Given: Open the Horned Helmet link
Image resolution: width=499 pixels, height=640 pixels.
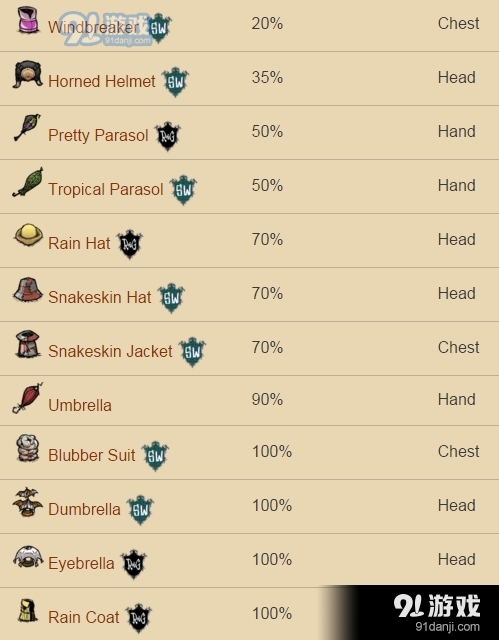Looking at the screenshot, I should click(102, 81).
